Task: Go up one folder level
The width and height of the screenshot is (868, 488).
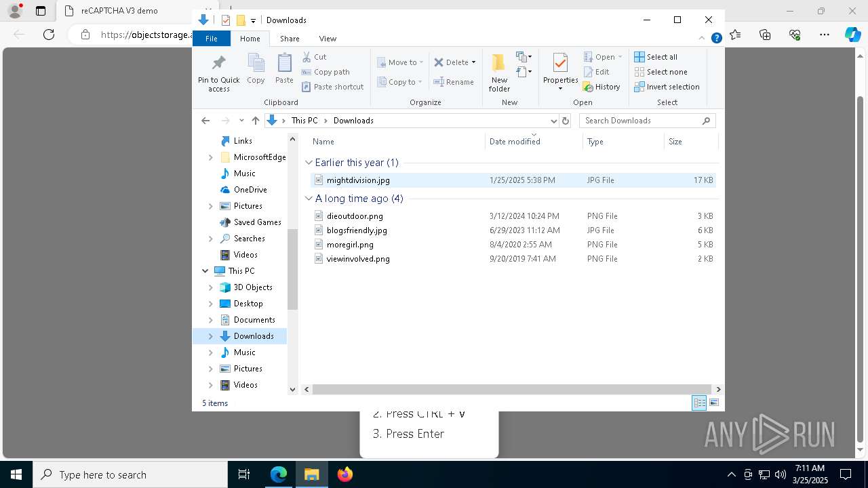Action: 255,121
